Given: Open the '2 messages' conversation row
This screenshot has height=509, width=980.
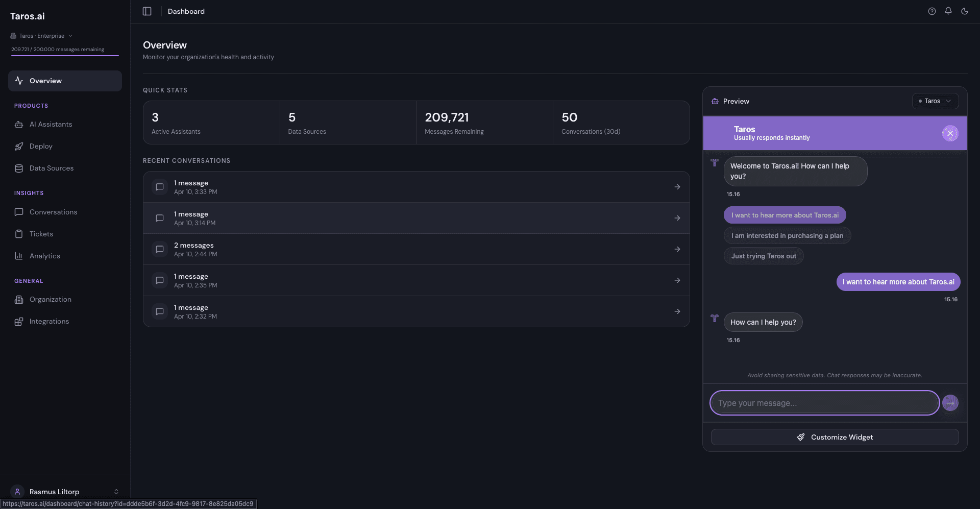Looking at the screenshot, I should (x=416, y=249).
